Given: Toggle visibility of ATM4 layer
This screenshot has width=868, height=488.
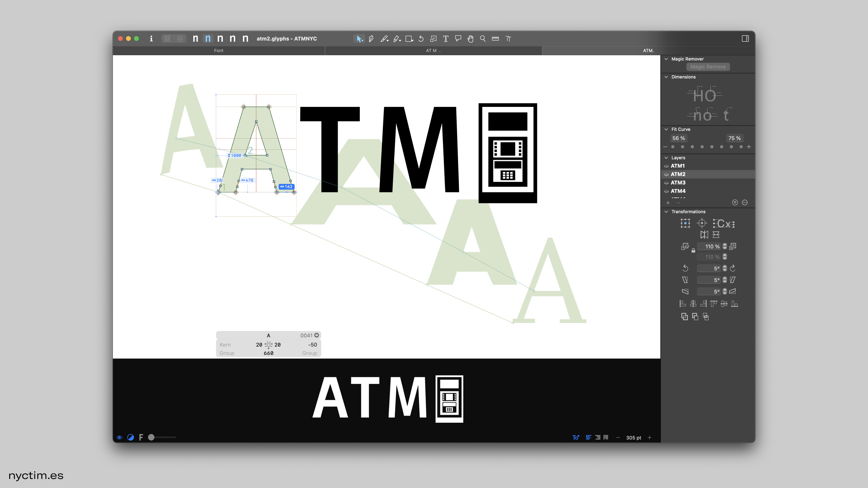Looking at the screenshot, I should [x=666, y=191].
